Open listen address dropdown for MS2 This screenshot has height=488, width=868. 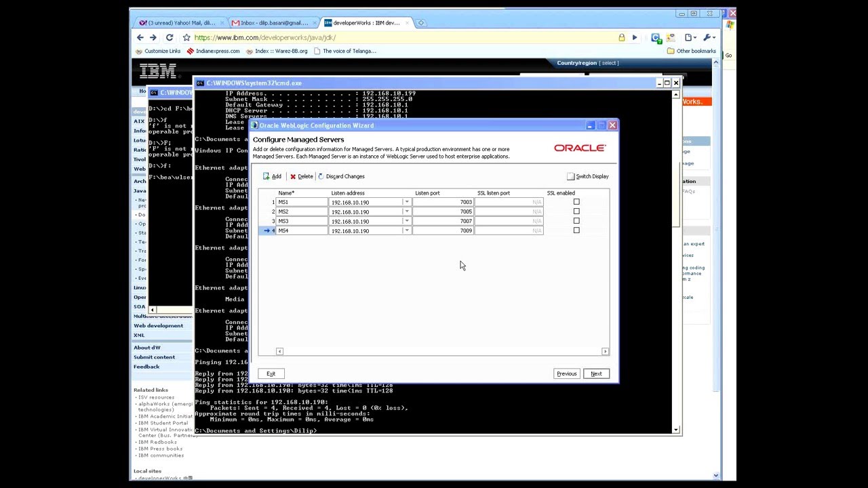[x=407, y=211]
